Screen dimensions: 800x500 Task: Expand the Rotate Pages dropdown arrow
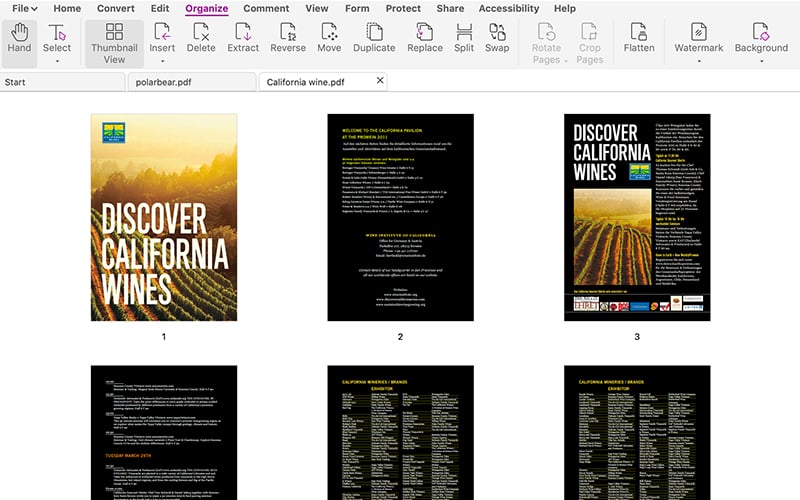566,61
